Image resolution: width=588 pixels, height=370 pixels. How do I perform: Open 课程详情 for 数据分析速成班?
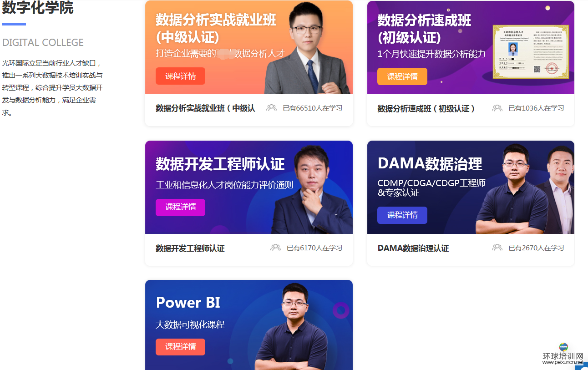coord(402,76)
